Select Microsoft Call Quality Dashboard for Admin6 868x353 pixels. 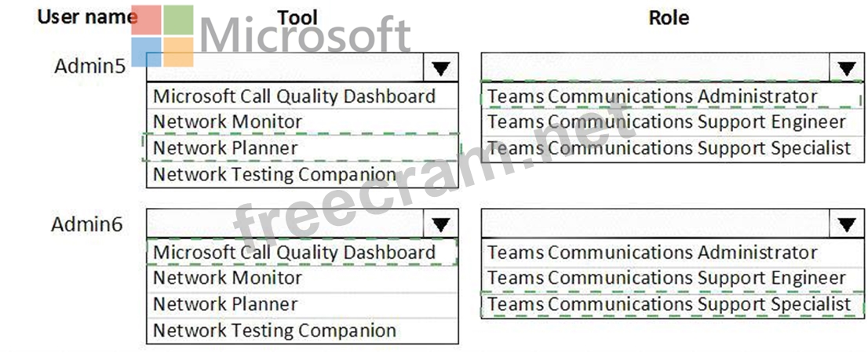(294, 253)
